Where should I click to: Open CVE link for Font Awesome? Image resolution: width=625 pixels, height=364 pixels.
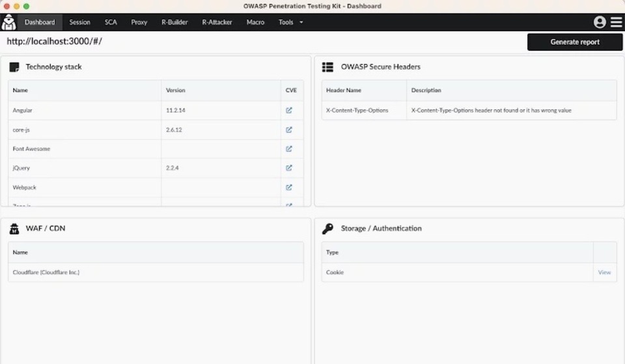tap(289, 149)
